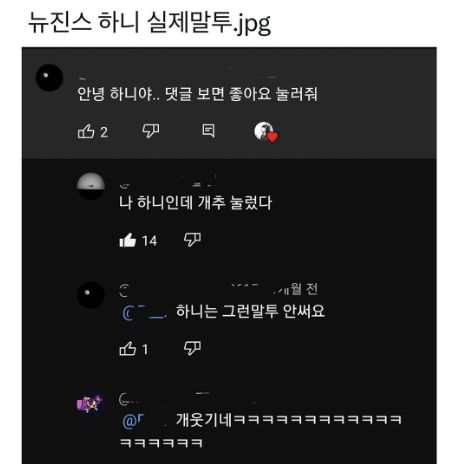Open gray avatar of second commenter
459x464 pixels.
click(x=91, y=186)
